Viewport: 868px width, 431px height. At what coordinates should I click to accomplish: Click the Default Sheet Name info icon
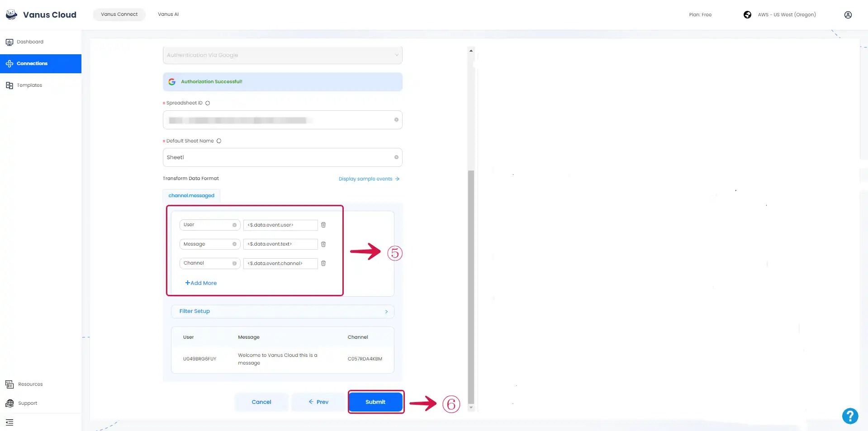(x=219, y=141)
